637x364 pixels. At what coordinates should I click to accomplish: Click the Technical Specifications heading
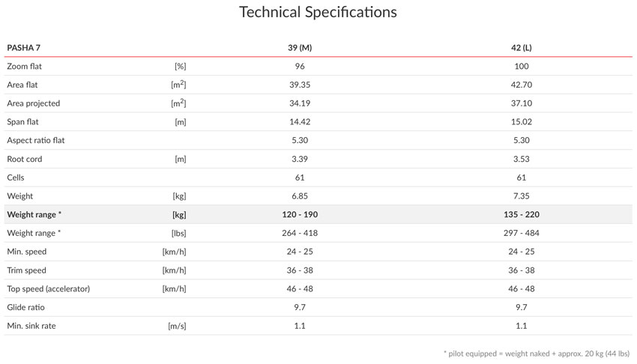(x=318, y=12)
